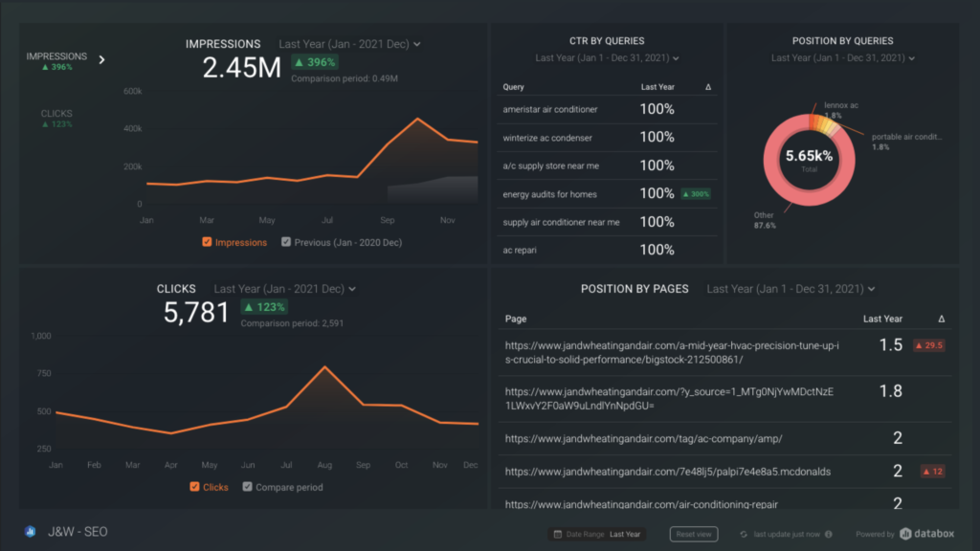The image size is (980, 551).
Task: Click the delta sort icon in Position by Pages
Action: pyautogui.click(x=942, y=319)
